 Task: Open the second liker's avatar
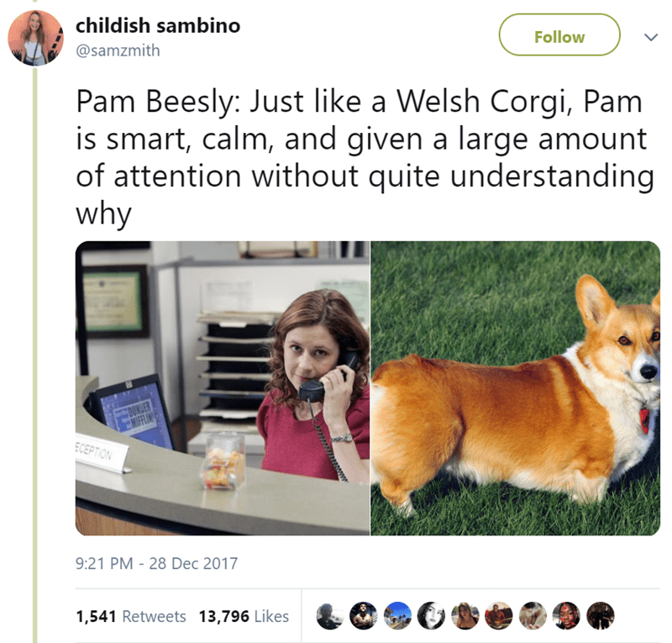(364, 616)
